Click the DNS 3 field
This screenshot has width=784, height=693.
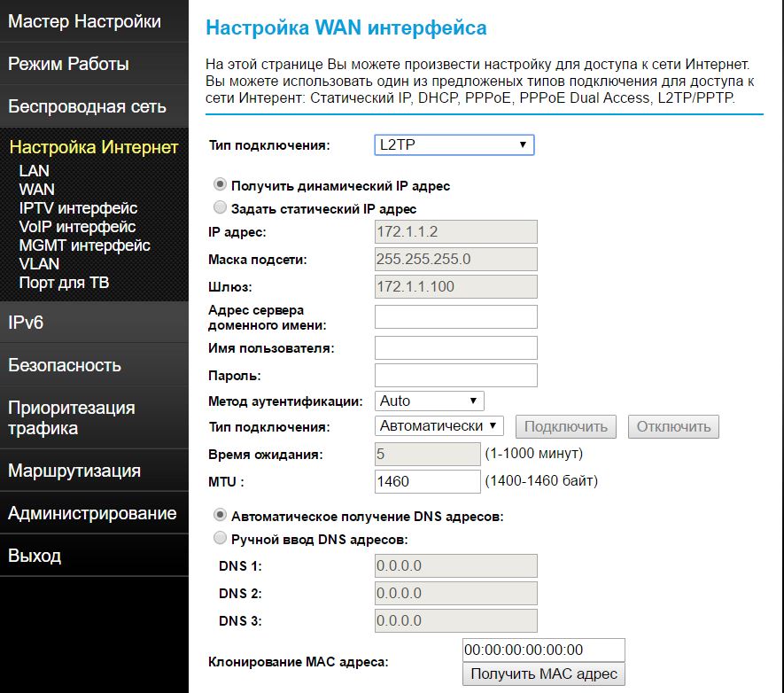click(456, 620)
